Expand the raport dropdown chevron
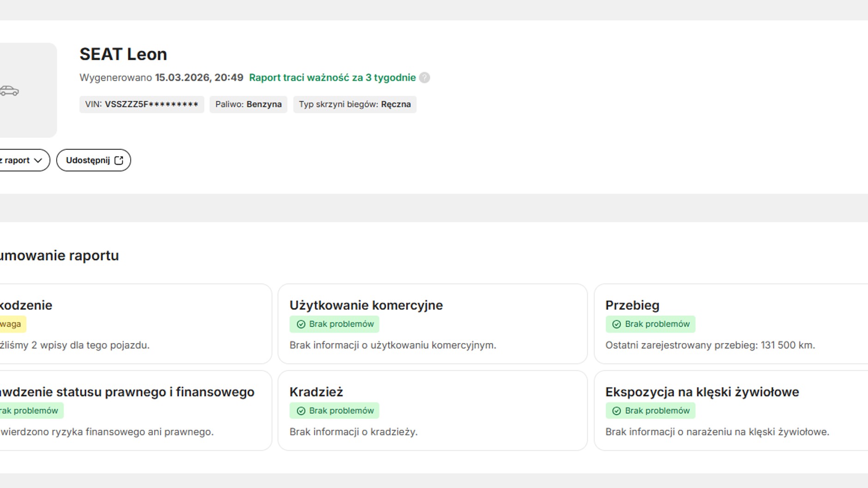 pos(38,161)
